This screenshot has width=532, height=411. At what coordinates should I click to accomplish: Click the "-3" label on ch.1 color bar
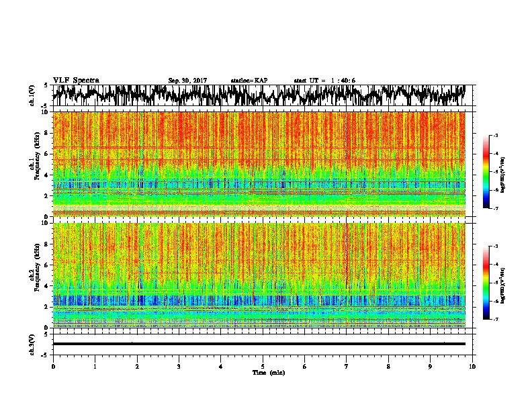pos(495,135)
